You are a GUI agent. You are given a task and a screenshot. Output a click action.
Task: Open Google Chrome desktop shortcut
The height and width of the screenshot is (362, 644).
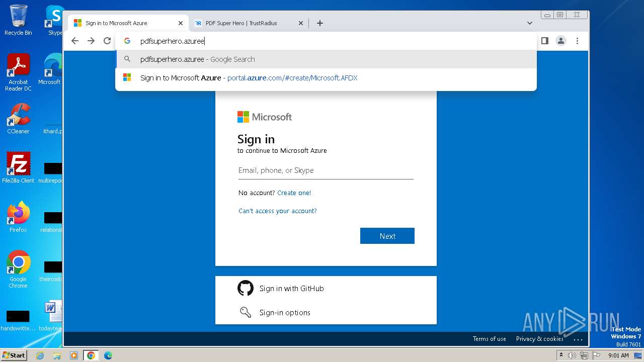click(18, 269)
